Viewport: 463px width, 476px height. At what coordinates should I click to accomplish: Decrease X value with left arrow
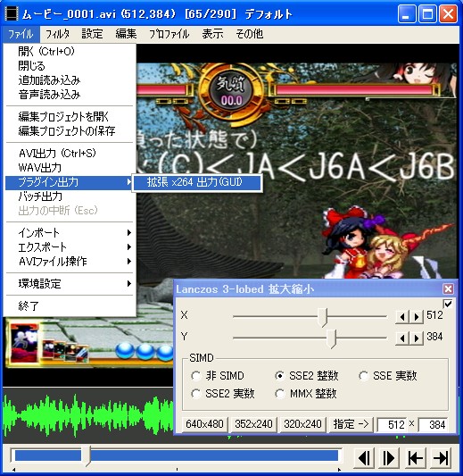pos(402,317)
